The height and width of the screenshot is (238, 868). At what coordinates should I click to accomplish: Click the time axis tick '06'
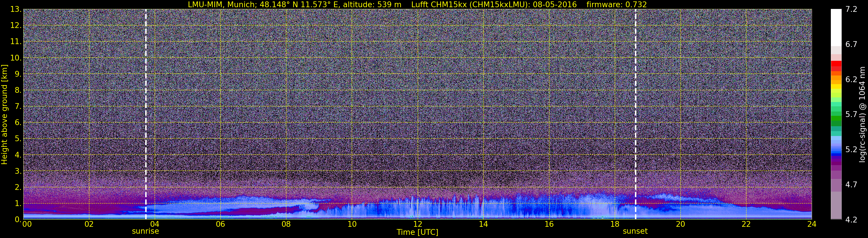coord(220,224)
